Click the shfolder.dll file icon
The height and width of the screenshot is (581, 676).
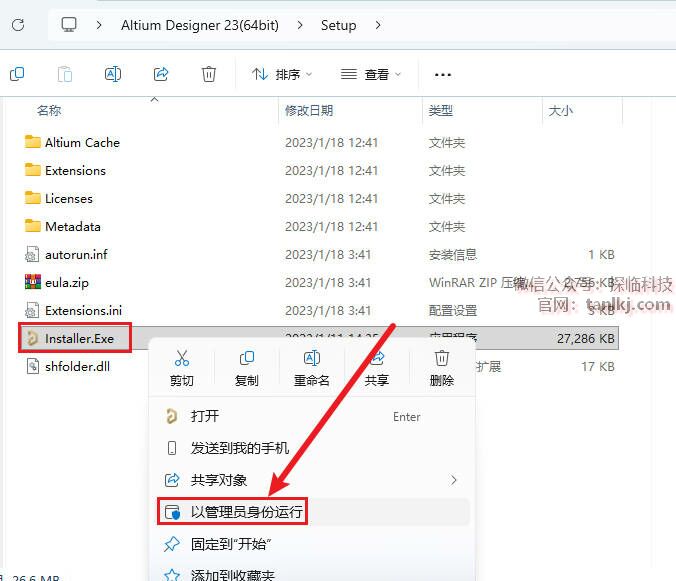[33, 366]
